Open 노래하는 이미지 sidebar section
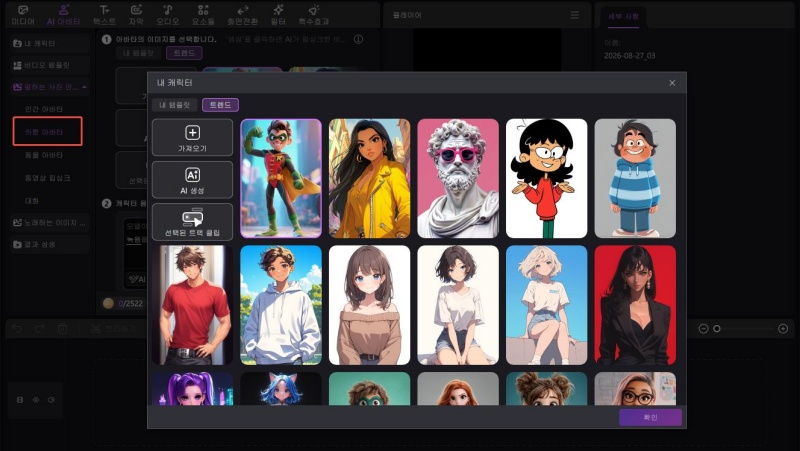The image size is (800, 451). [49, 222]
